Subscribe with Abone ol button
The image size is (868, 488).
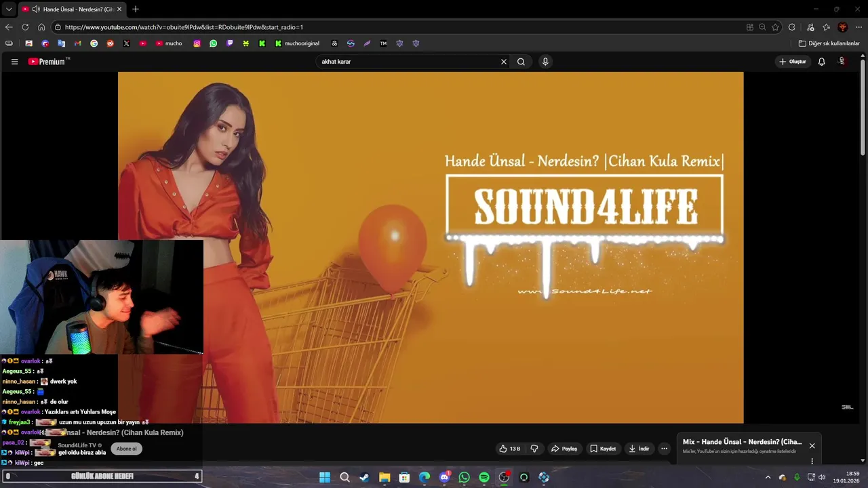tap(126, 449)
